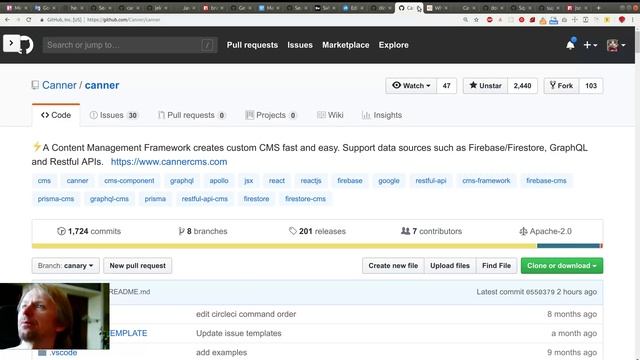
Task: Open the notifications bell icon
Action: pos(570,44)
